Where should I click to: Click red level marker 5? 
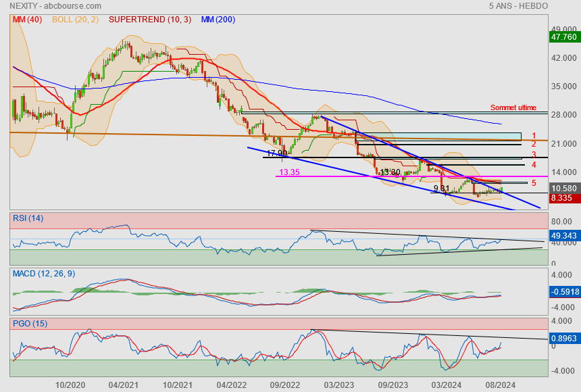534,183
